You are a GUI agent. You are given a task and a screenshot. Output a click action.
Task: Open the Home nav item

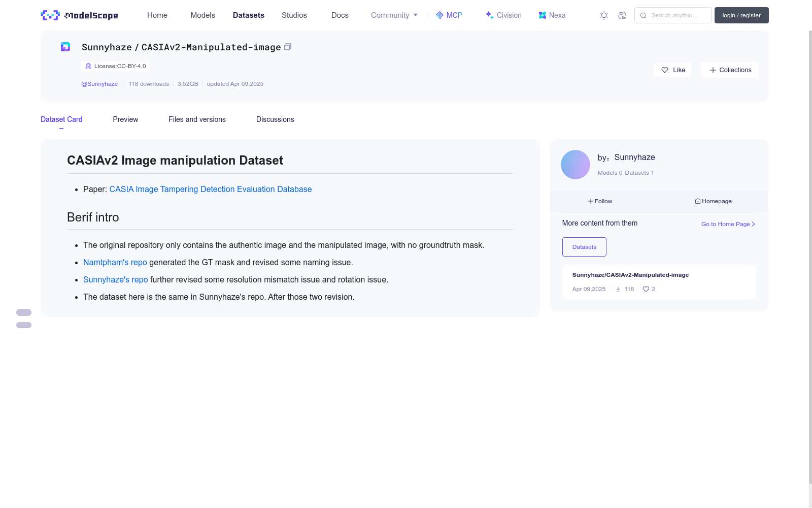click(x=157, y=15)
